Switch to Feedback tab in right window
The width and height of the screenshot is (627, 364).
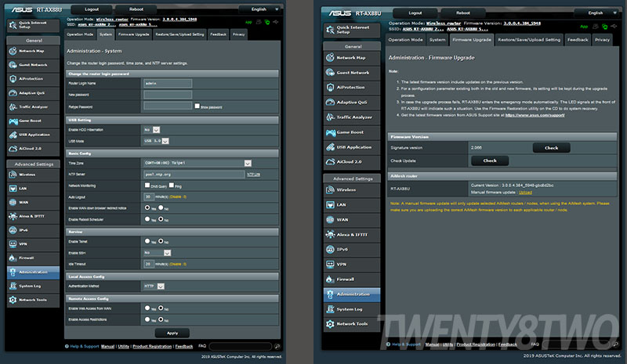(578, 40)
